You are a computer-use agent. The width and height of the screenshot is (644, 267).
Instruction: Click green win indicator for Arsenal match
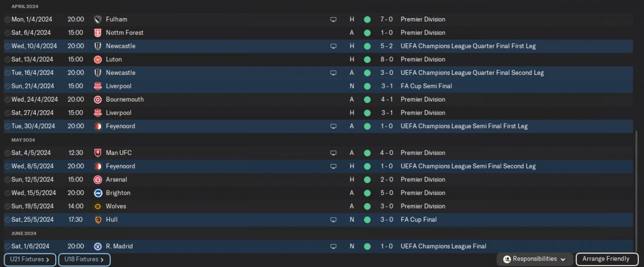(x=367, y=180)
